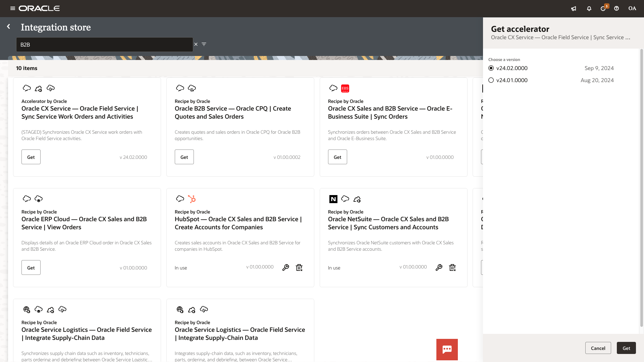Open the red chat assistant button
Viewport: 644px width, 362px height.
447,349
